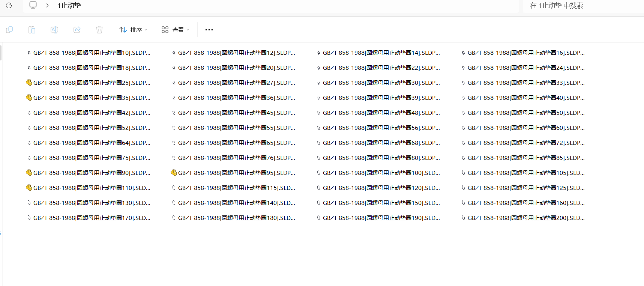Screen dimensions: 644x286
Task: Click the paste icon in toolbar
Action: pos(32,30)
